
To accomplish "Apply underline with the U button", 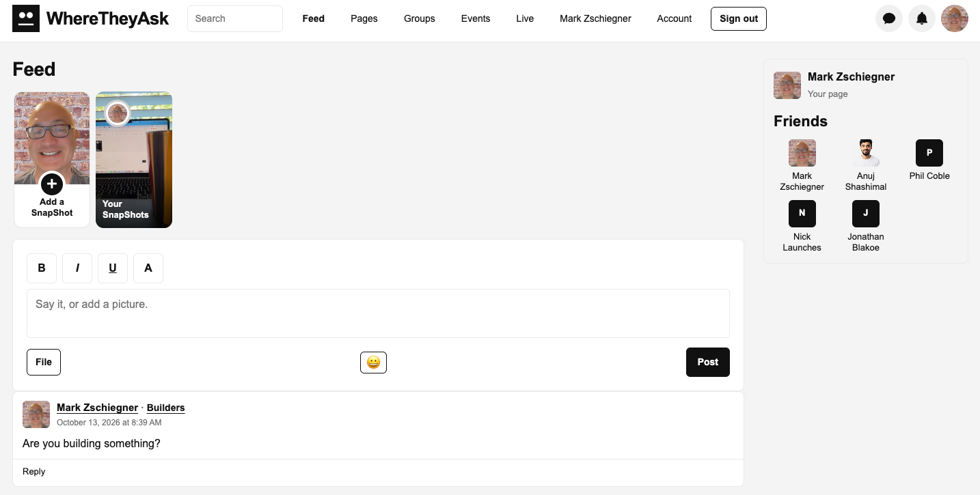I will pyautogui.click(x=113, y=268).
